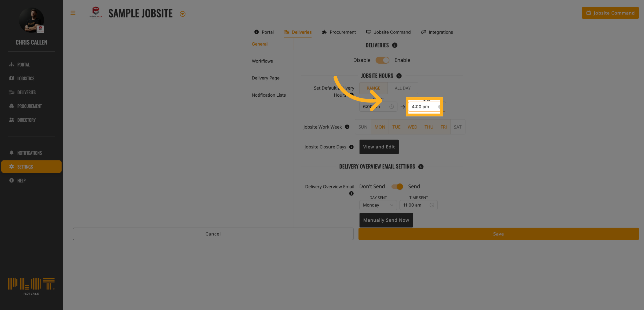Open Help in the sidebar

click(21, 181)
